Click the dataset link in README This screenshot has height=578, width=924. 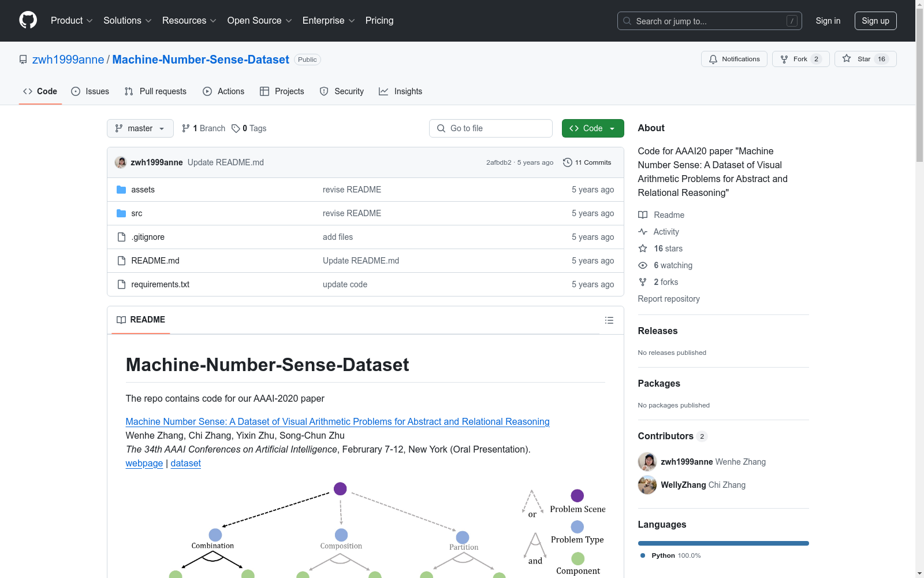point(186,464)
